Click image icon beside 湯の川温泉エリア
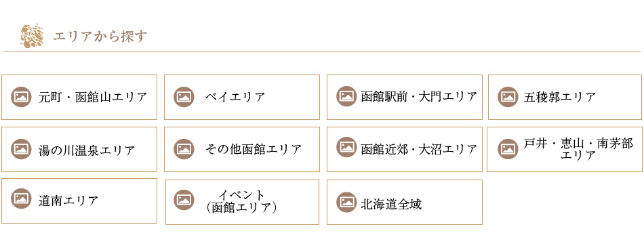The width and height of the screenshot is (644, 250). [x=22, y=149]
